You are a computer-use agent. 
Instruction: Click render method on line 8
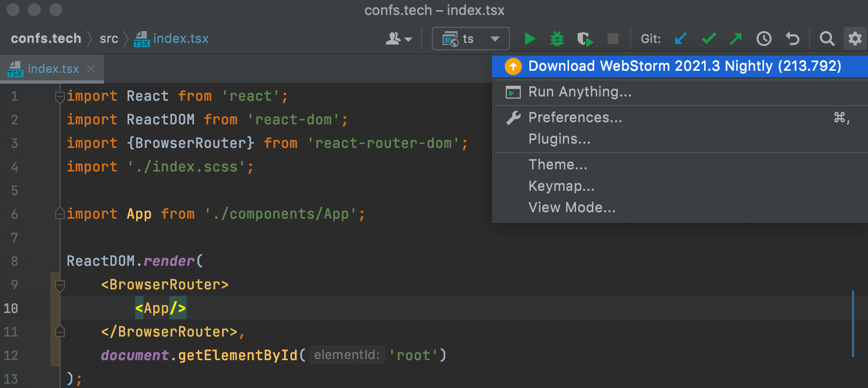pos(169,261)
